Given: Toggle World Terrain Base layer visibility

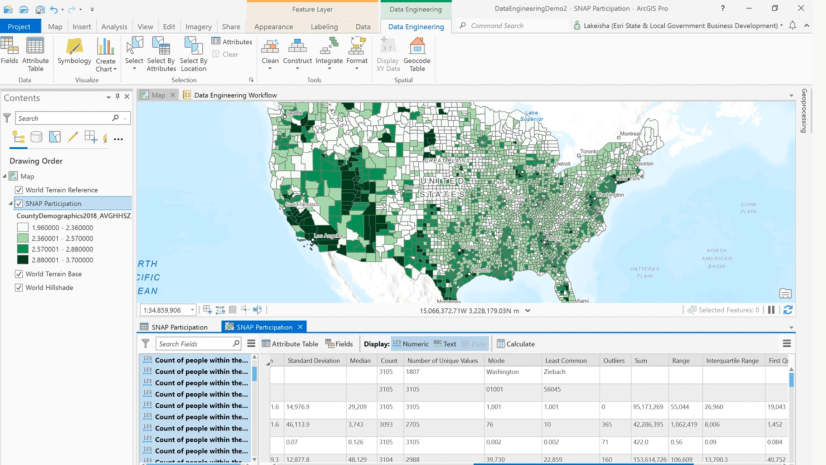Looking at the screenshot, I should tap(19, 274).
